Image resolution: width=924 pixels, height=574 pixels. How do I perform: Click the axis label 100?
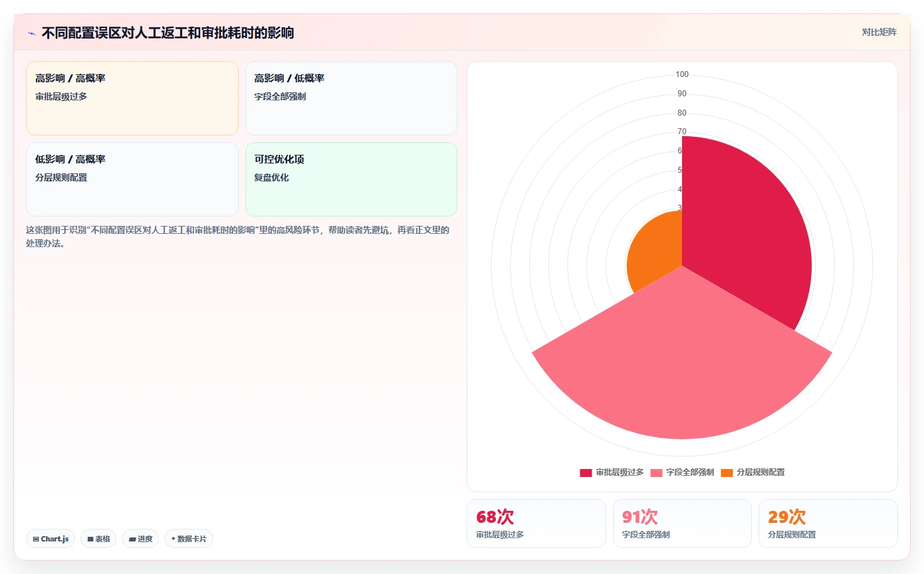[682, 74]
